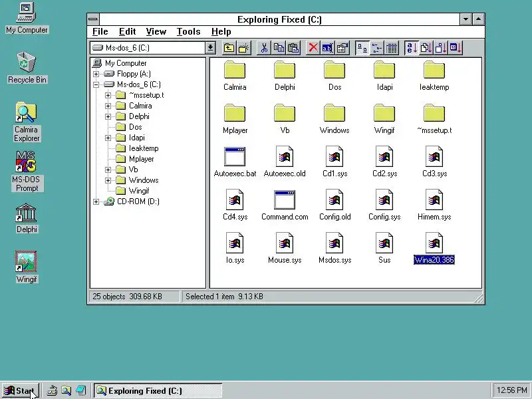Expand the Vb tree node

pyautogui.click(x=108, y=170)
